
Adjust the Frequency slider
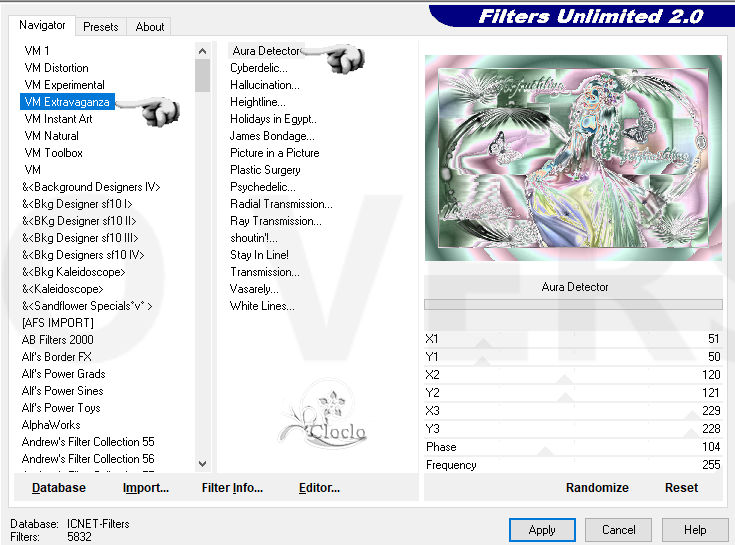[573, 465]
